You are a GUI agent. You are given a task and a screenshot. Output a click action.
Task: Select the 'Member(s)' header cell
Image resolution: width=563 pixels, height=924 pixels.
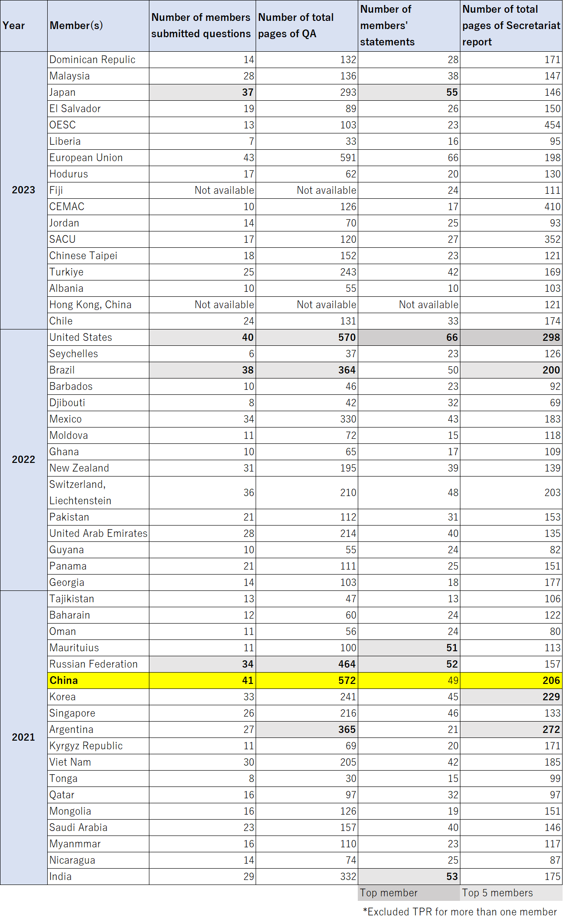(x=98, y=26)
